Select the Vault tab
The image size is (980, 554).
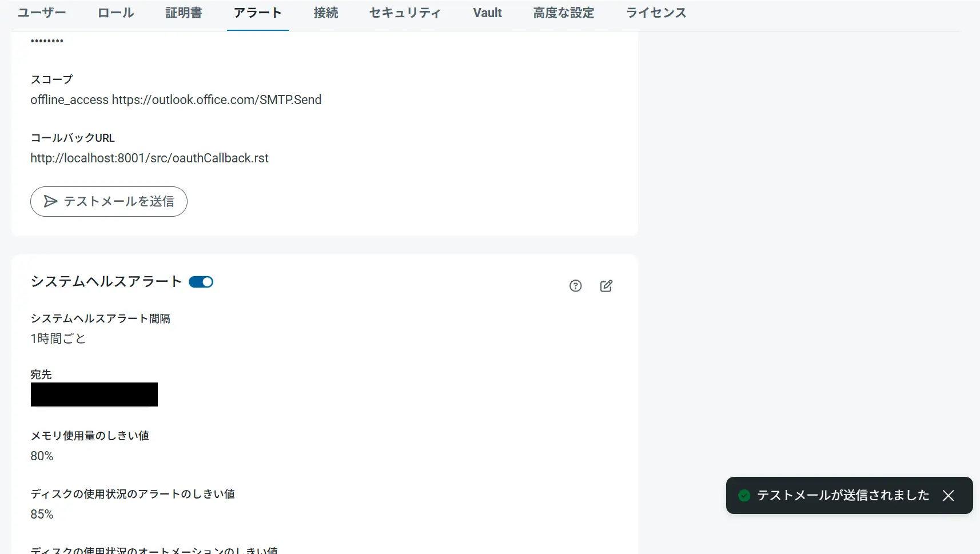(x=487, y=13)
